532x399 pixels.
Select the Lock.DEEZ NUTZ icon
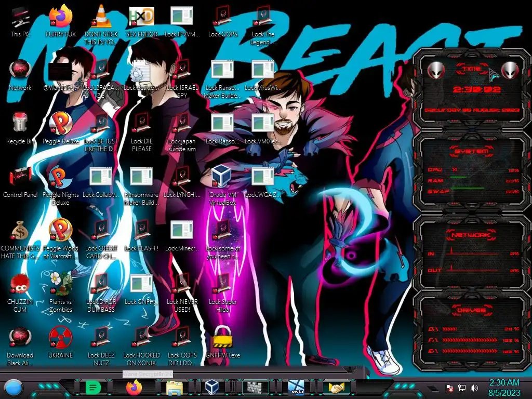pyautogui.click(x=101, y=347)
